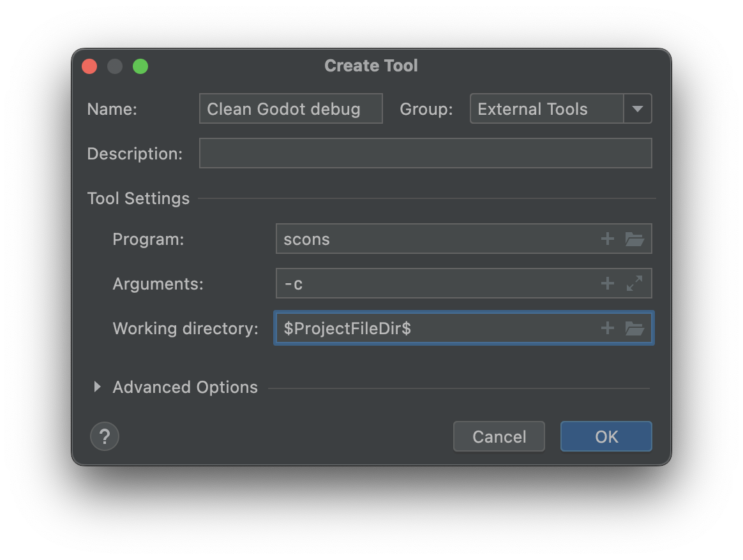Viewport: 743px width, 560px height.
Task: Cancel creating the tool
Action: pos(499,436)
